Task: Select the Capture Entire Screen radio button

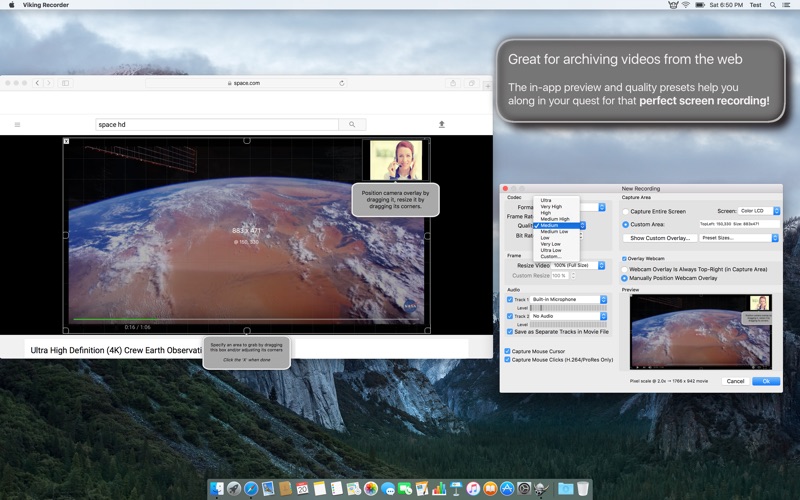Action: pyautogui.click(x=626, y=211)
